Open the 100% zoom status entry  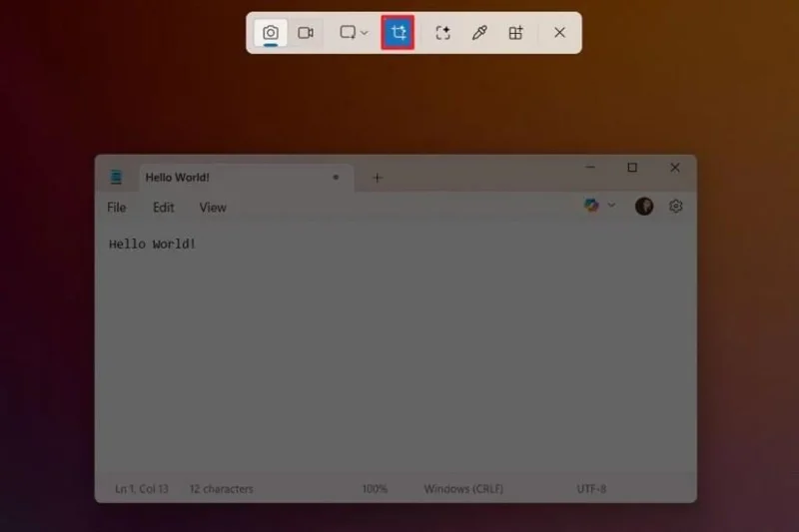375,489
